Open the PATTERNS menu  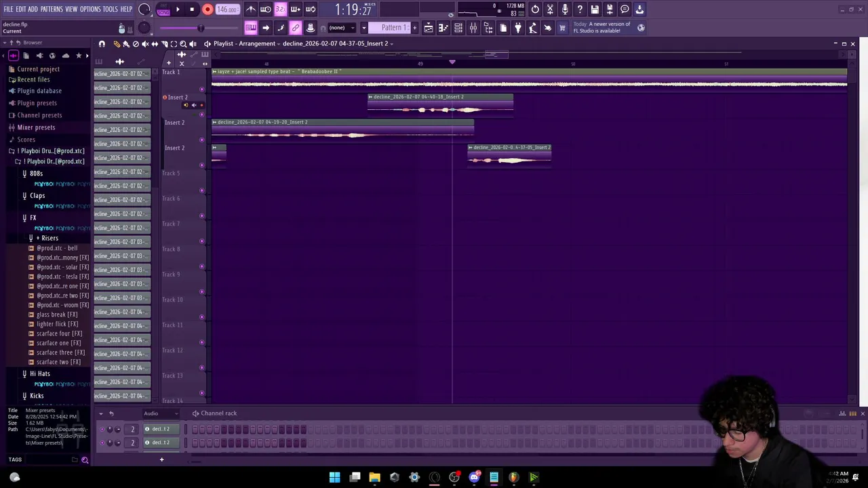[x=52, y=9]
